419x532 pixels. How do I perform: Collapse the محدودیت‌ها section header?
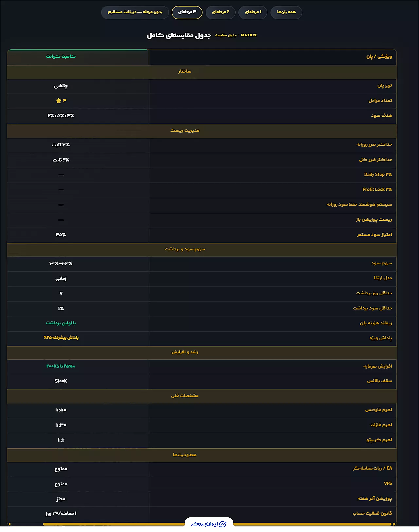[x=202, y=455]
